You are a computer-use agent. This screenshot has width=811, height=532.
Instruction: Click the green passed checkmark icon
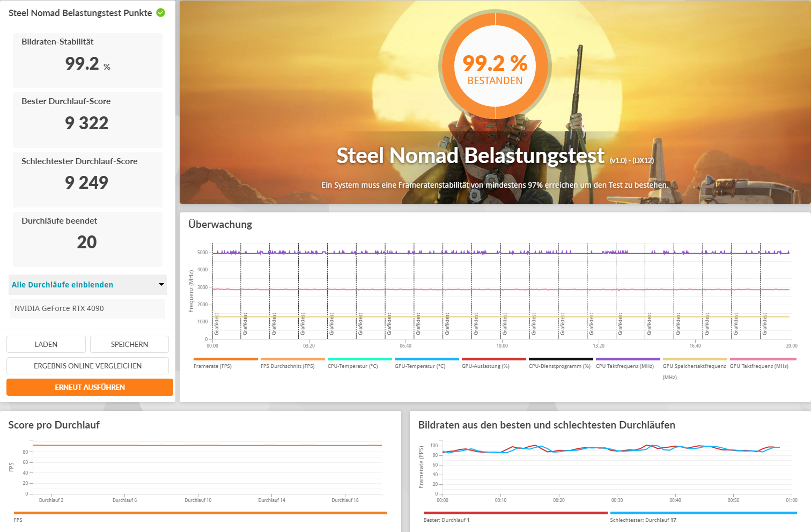160,12
